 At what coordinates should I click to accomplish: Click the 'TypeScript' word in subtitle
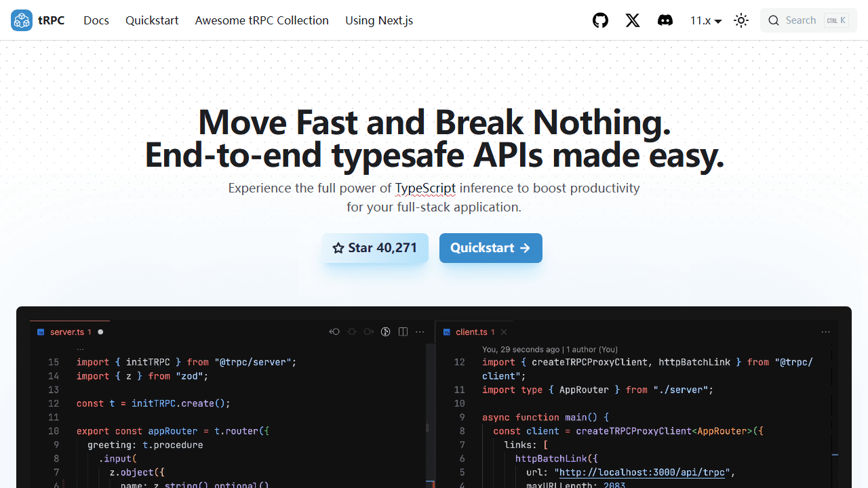tap(426, 188)
